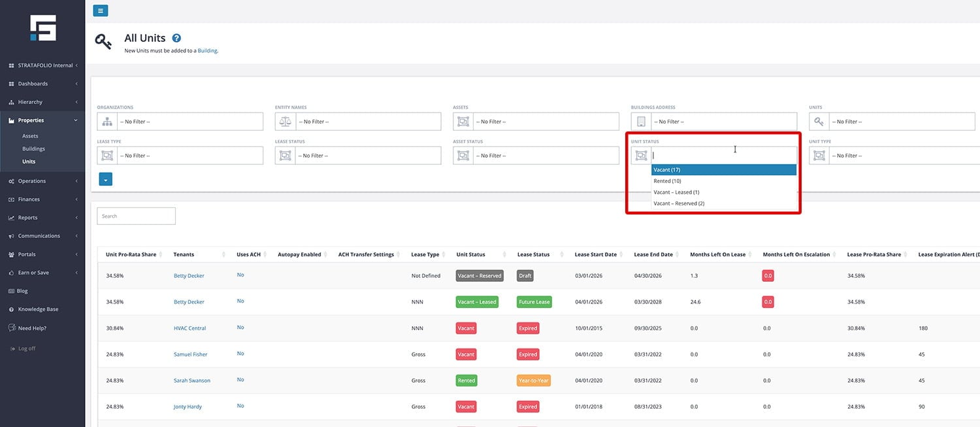Click the Assets filter icon
Screen dimensions: 980x427
point(463,122)
